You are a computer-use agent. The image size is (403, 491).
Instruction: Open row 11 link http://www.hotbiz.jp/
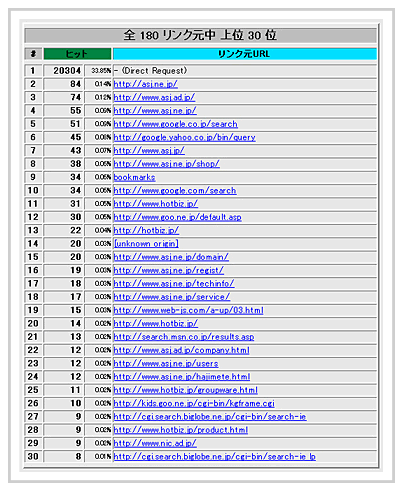(x=156, y=204)
